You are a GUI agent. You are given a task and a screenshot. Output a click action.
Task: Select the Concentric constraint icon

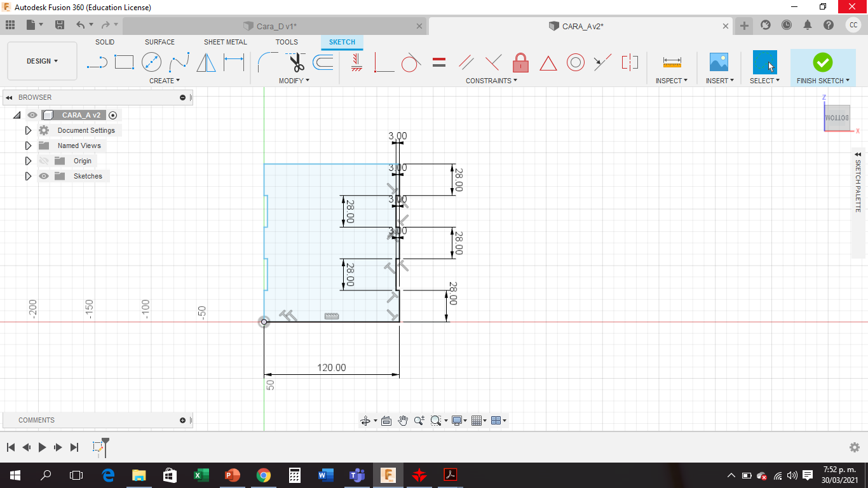(x=575, y=62)
